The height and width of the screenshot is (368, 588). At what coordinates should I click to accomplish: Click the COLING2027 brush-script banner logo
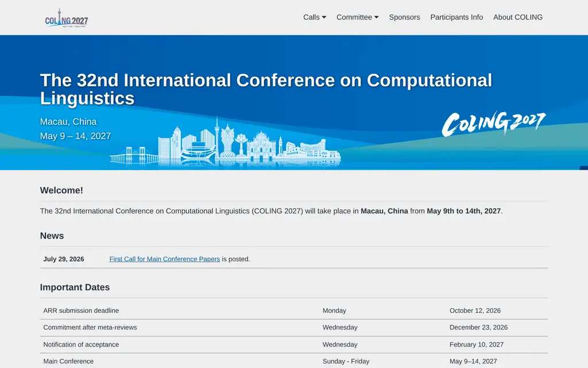tap(493, 123)
